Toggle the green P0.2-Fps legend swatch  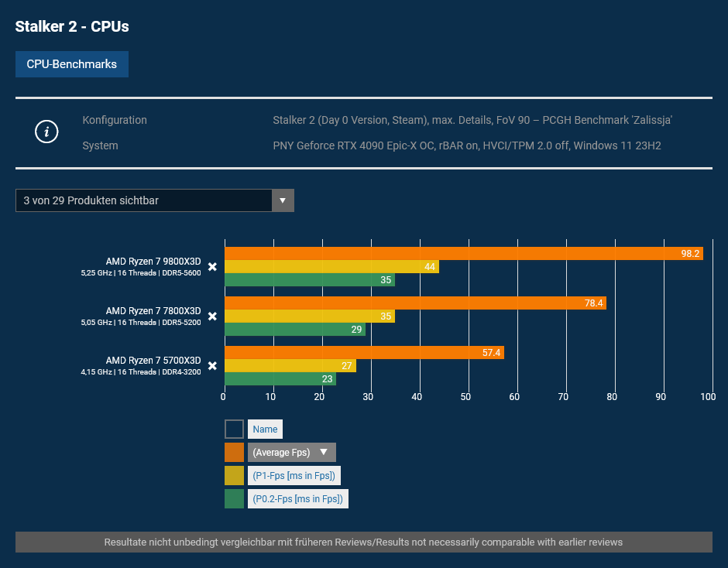tap(234, 499)
